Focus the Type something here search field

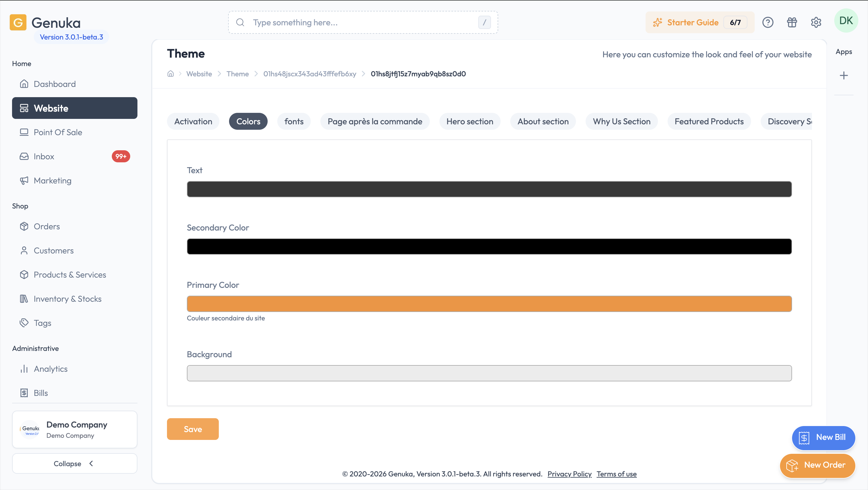click(363, 23)
